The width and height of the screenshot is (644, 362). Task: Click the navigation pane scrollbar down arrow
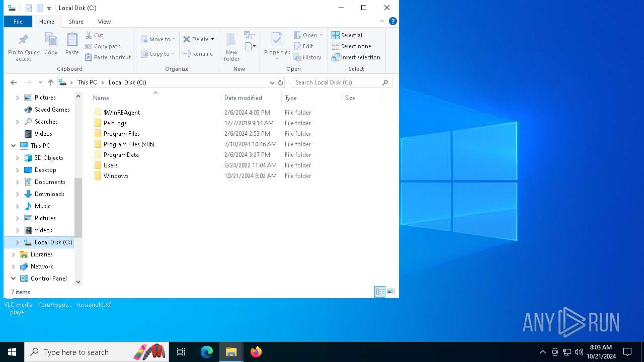point(78,282)
